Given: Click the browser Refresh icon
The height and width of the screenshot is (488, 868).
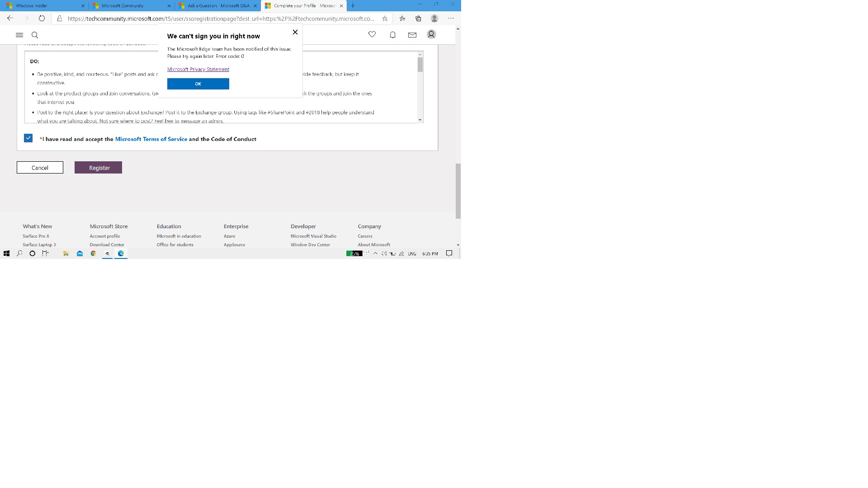Looking at the screenshot, I should click(42, 18).
